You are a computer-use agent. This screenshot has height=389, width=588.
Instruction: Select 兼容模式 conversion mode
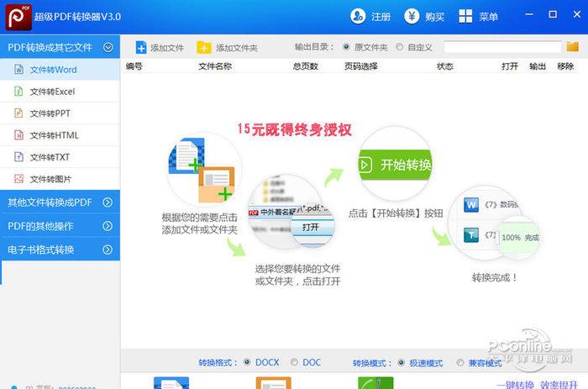479,363
